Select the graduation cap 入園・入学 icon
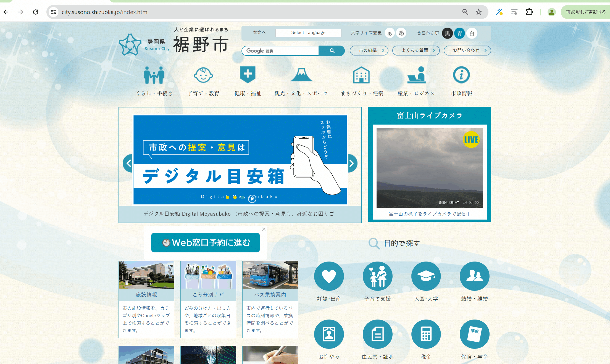Viewport: 610px width, 364px height. (426, 276)
